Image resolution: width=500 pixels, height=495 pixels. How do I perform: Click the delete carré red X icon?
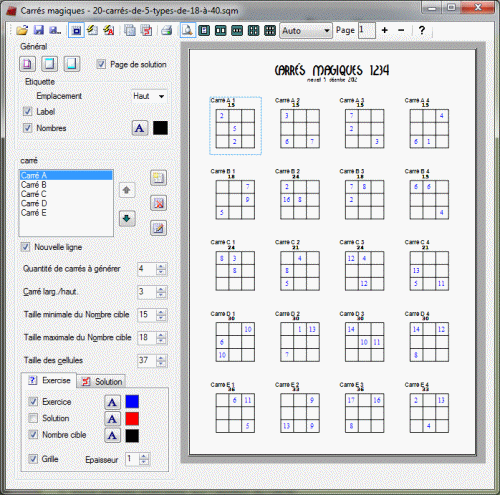pos(159,203)
